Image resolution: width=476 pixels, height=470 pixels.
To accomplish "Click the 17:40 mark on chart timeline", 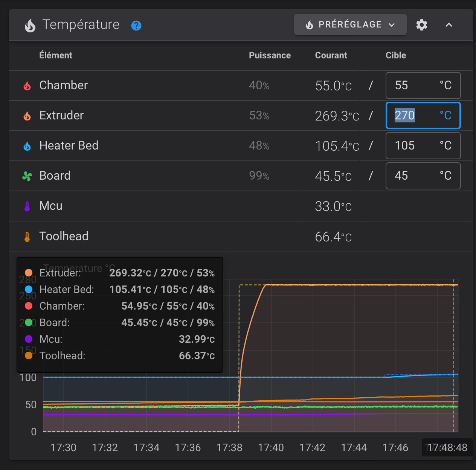I will [x=271, y=447].
